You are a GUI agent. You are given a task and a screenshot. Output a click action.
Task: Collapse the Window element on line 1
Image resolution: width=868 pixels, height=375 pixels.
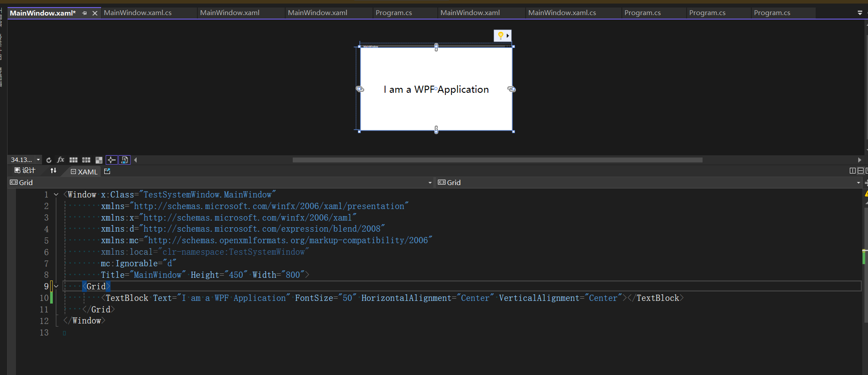tap(56, 195)
